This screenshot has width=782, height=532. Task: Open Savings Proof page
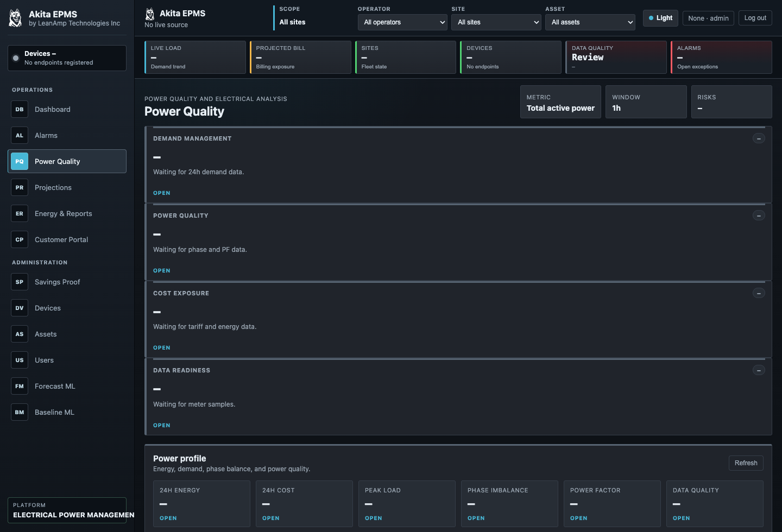67,282
